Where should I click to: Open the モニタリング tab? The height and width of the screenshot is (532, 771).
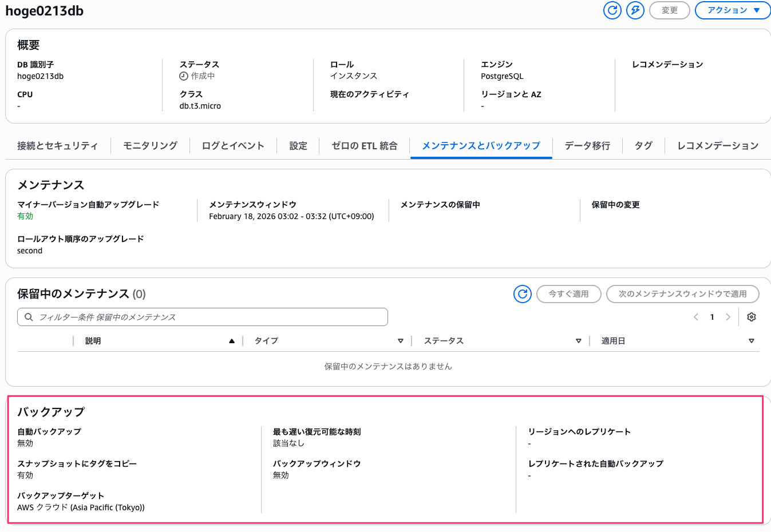[x=150, y=146]
